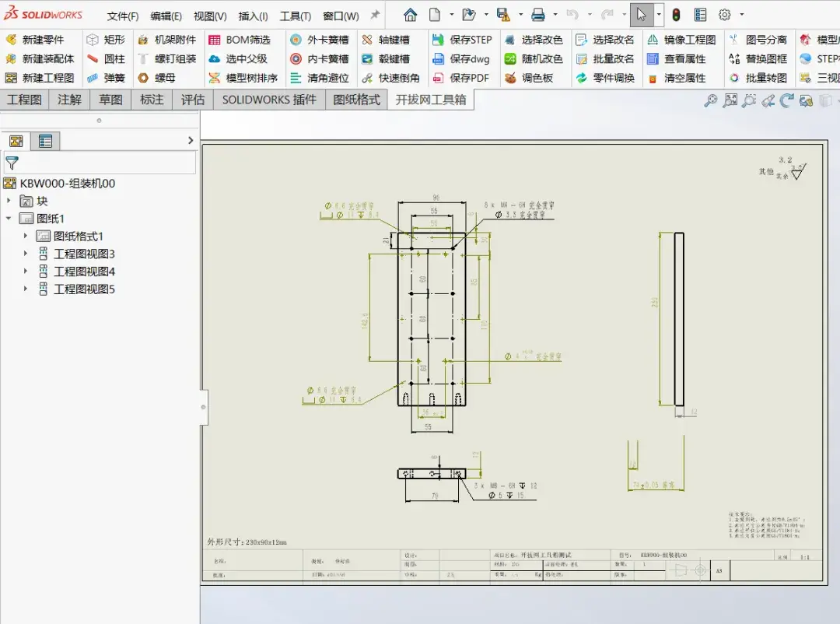Viewport: 840px width, 624px height.
Task: Click the Undo arrow icon
Action: [572, 15]
